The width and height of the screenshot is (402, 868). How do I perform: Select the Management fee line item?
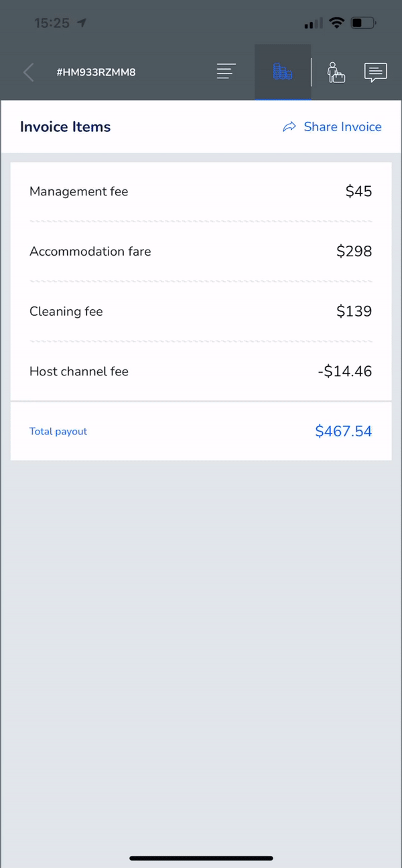[78, 191]
